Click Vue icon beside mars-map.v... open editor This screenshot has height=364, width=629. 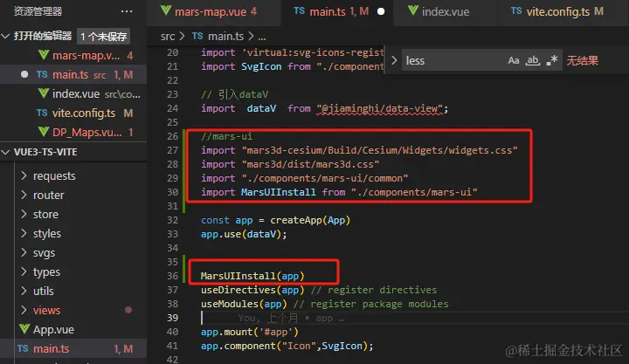click(44, 55)
